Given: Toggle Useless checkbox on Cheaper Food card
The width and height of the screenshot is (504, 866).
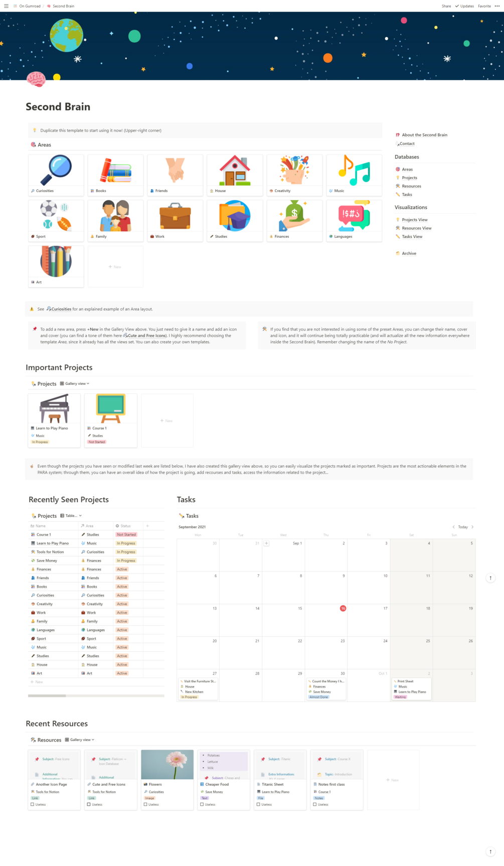Looking at the screenshot, I should coord(202,804).
